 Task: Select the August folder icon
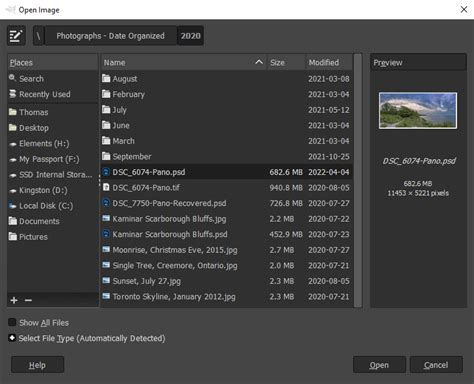click(x=106, y=78)
